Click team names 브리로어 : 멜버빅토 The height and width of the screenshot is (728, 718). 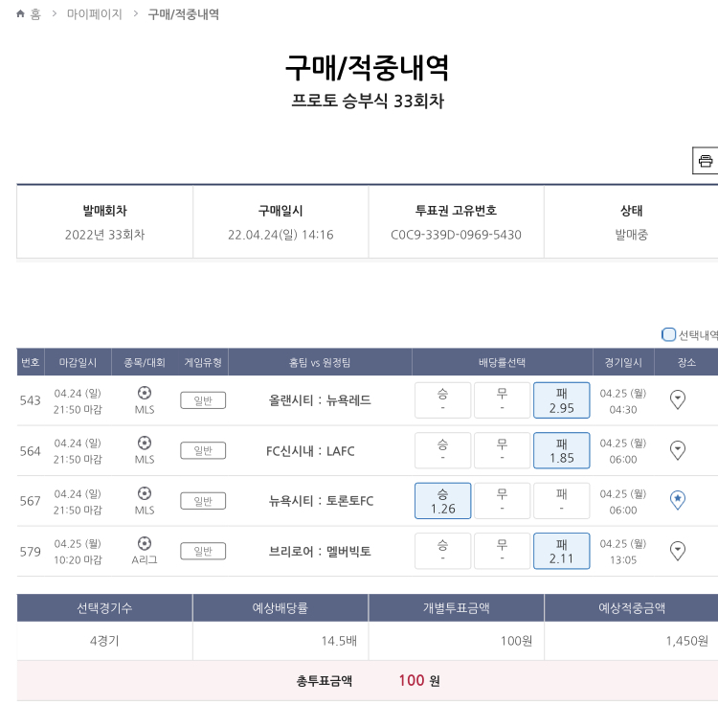point(320,551)
